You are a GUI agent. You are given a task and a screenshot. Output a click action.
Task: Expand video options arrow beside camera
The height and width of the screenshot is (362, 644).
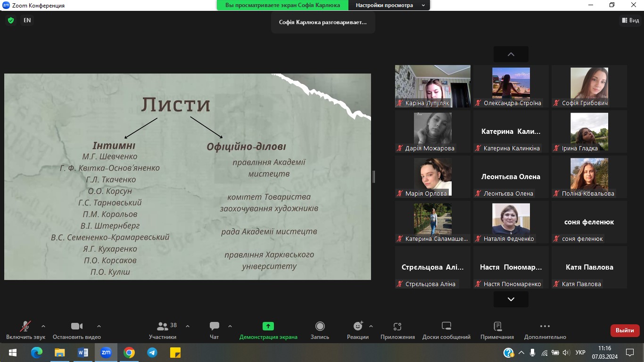pyautogui.click(x=99, y=326)
